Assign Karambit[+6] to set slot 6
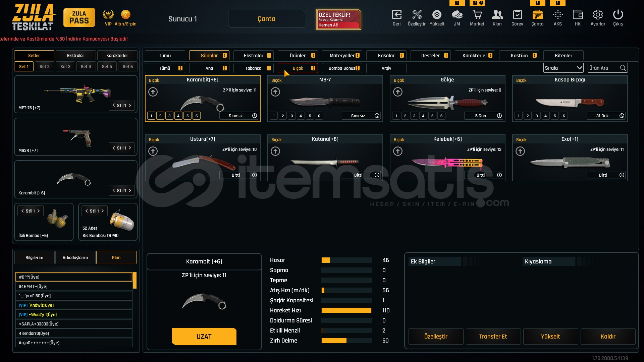This screenshot has width=644, height=362. tap(197, 116)
